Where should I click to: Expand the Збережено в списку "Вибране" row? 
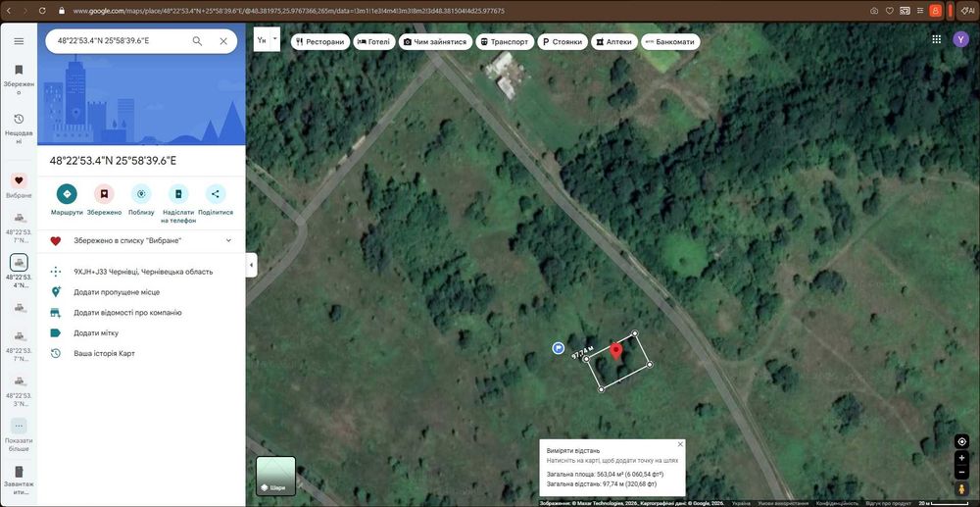click(x=141, y=240)
